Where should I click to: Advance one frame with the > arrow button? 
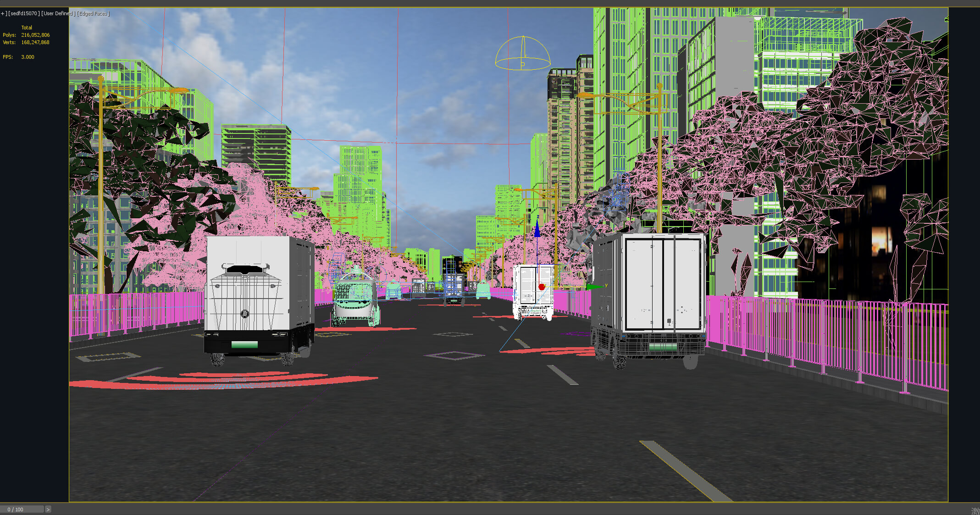(x=48, y=509)
